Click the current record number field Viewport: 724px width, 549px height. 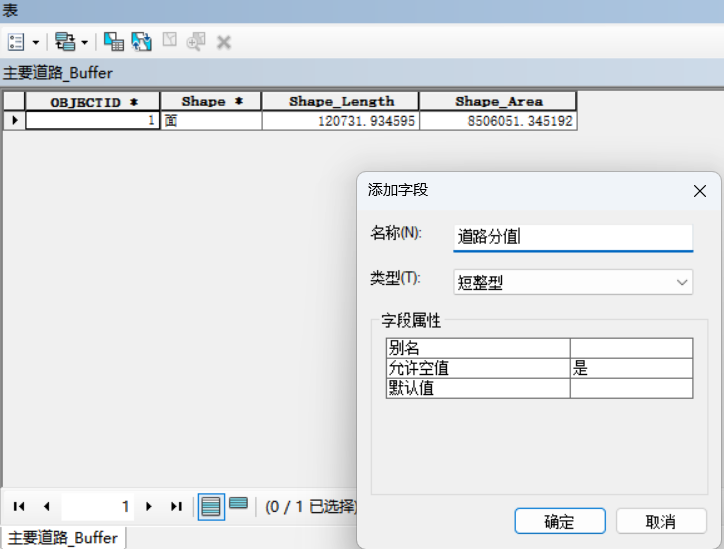pyautogui.click(x=97, y=507)
